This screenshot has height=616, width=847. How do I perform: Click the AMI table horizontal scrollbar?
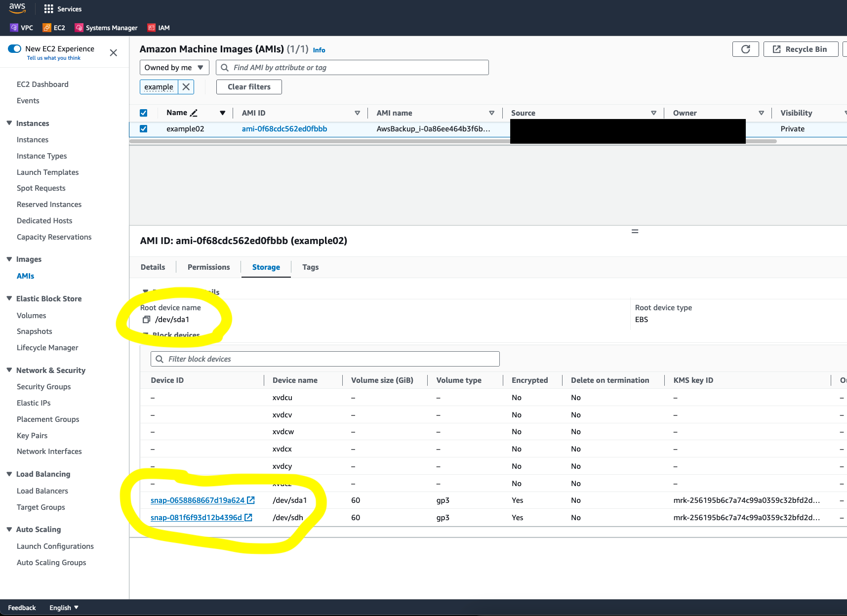[x=453, y=141]
